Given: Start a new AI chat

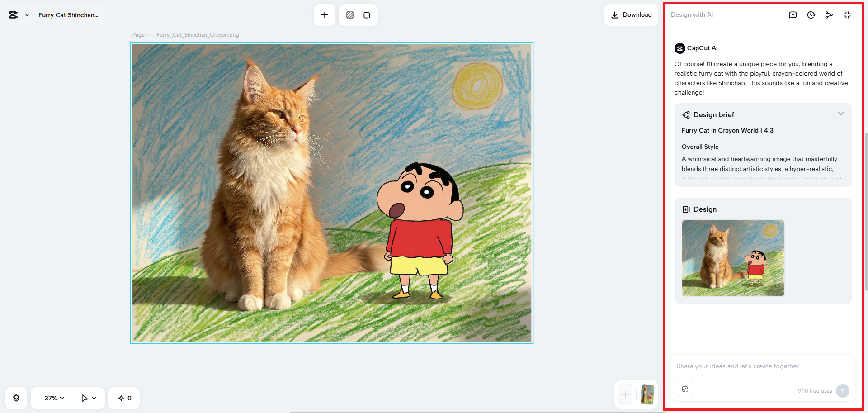Looking at the screenshot, I should pos(793,15).
